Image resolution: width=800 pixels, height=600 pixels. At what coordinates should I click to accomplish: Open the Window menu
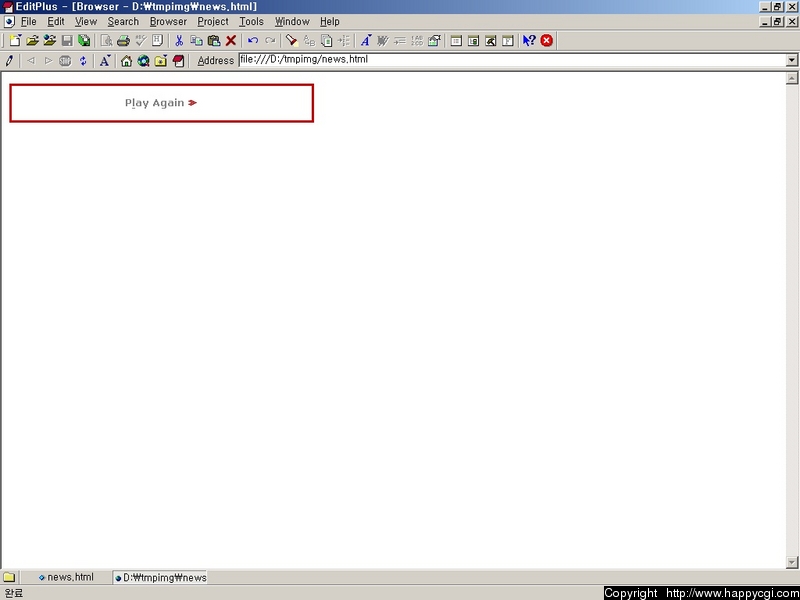[x=292, y=21]
